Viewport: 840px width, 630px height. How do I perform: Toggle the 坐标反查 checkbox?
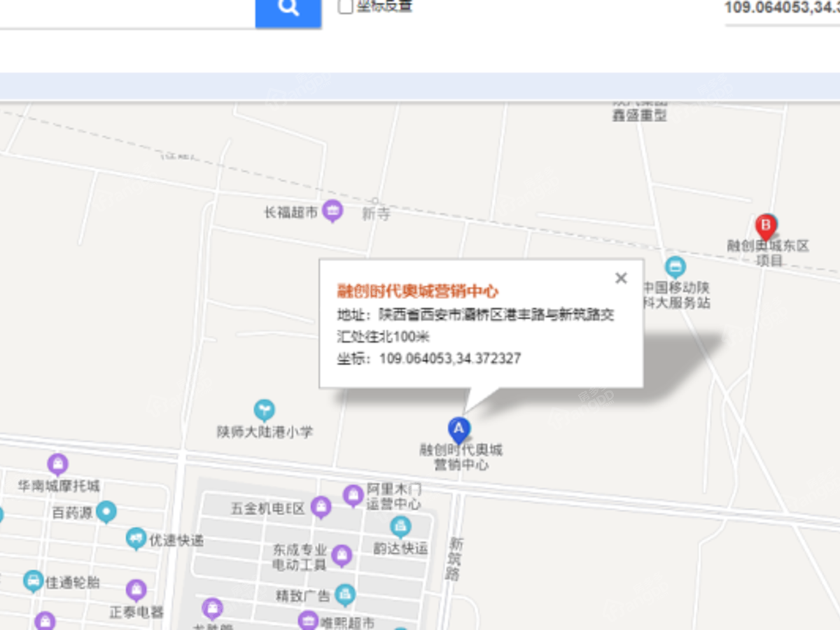(345, 7)
